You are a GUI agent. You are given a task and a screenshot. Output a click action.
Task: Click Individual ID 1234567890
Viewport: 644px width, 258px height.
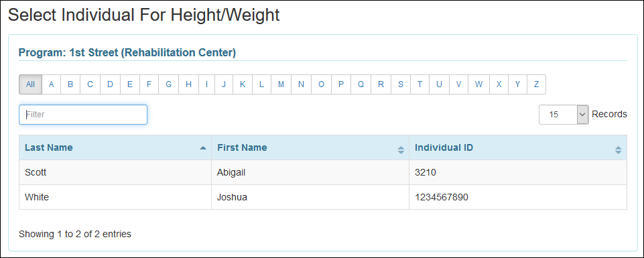[442, 197]
